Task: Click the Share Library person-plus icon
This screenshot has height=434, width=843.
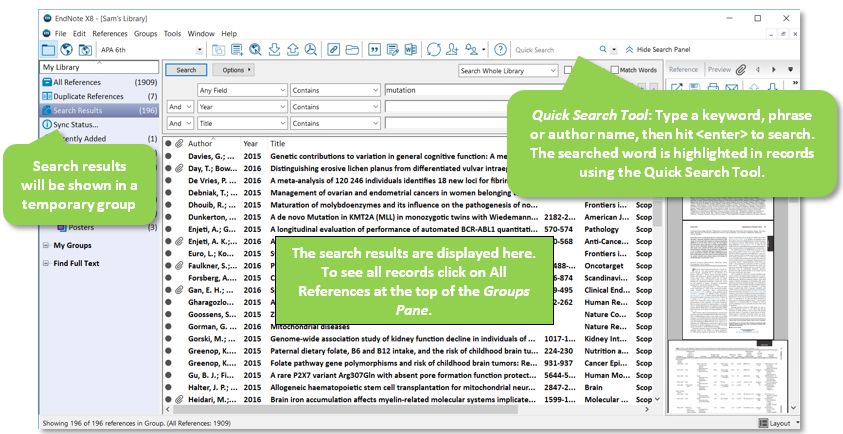Action: click(x=452, y=50)
